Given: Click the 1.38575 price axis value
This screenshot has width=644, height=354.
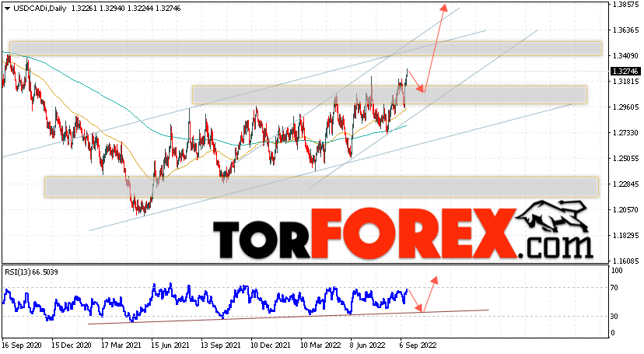Looking at the screenshot, I should 625,5.
